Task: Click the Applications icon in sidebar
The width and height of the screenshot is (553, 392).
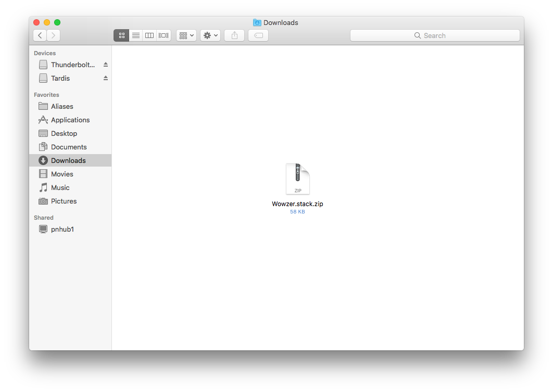Action: click(43, 120)
